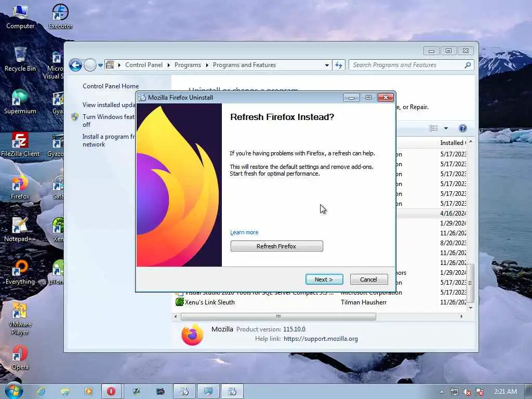Click Turn Windows features on or off

[109, 121]
